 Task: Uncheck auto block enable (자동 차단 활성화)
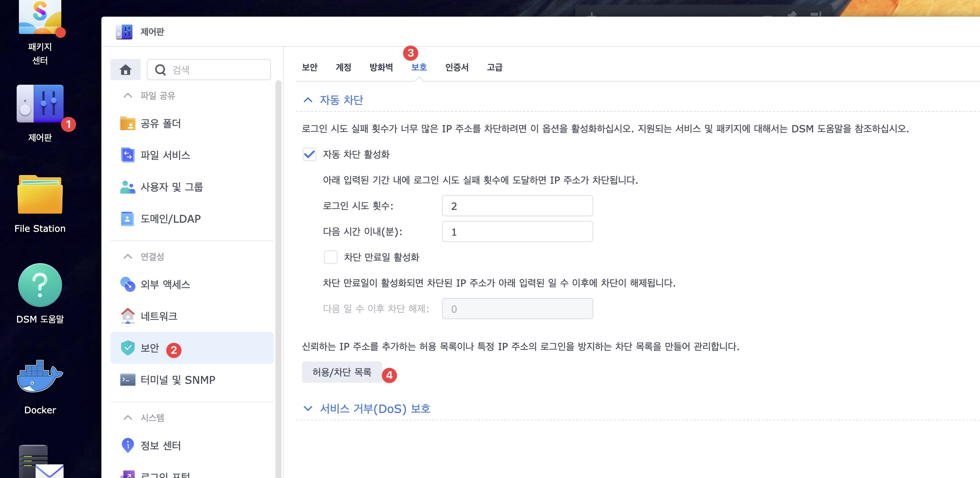[x=309, y=154]
